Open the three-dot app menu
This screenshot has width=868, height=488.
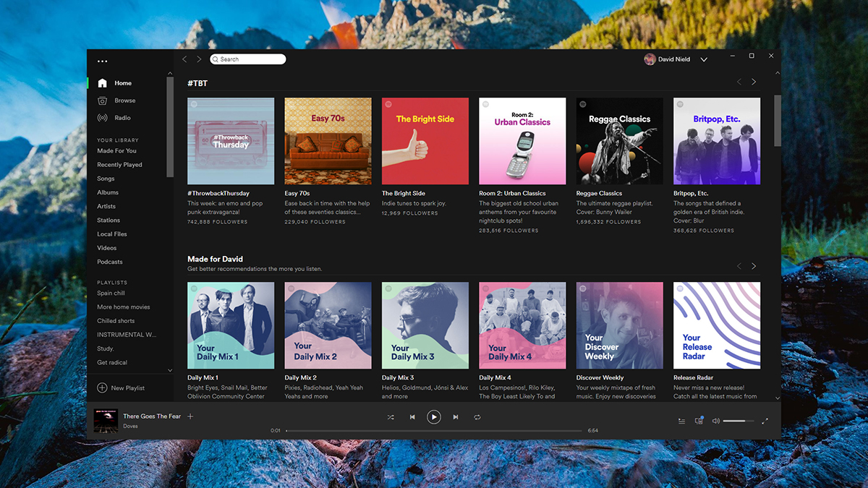103,61
